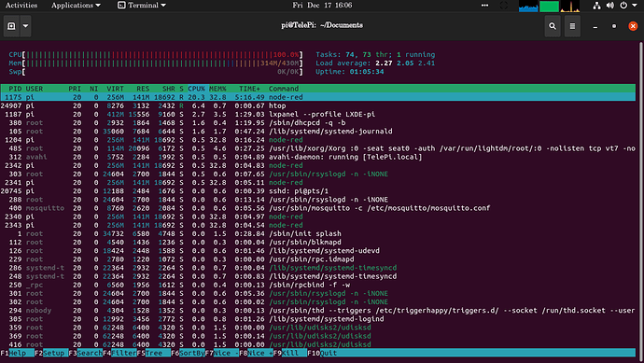Viewport: 644px width, 363px height.
Task: Open the power menu icon
Action: pyautogui.click(x=623, y=6)
